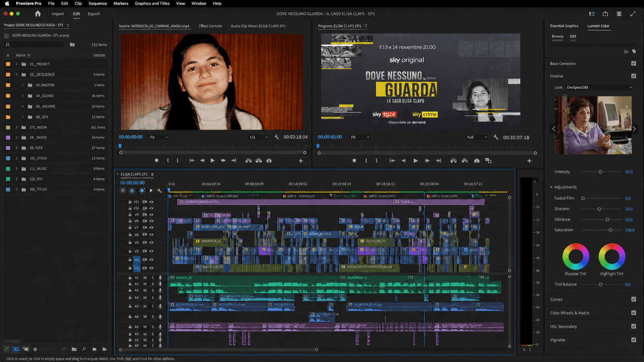Switch Project panel to icon view
This screenshot has width=644, height=362.
[x=26, y=349]
